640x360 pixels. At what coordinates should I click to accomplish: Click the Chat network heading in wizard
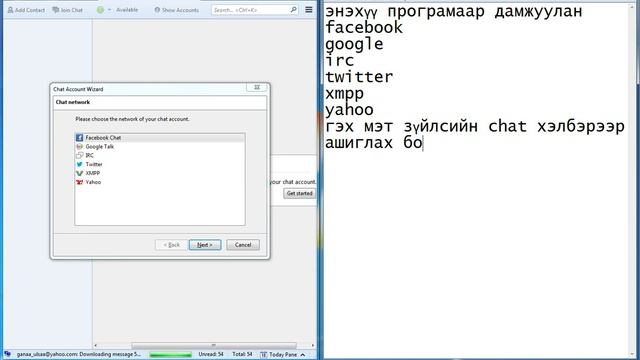point(73,102)
